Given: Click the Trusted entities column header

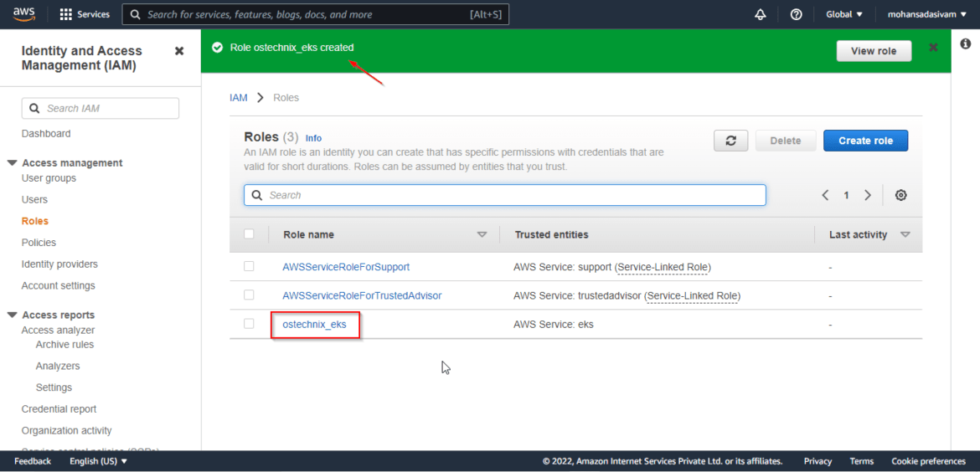Looking at the screenshot, I should click(552, 235).
